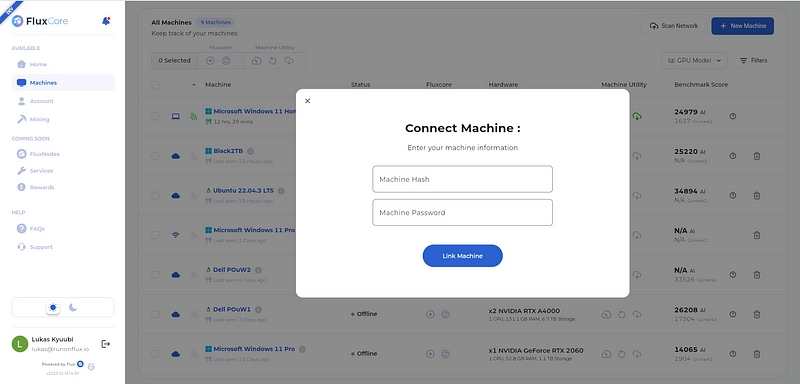The image size is (800, 384).
Task: Click benchmark help icon for score 24979
Action: pyautogui.click(x=733, y=116)
